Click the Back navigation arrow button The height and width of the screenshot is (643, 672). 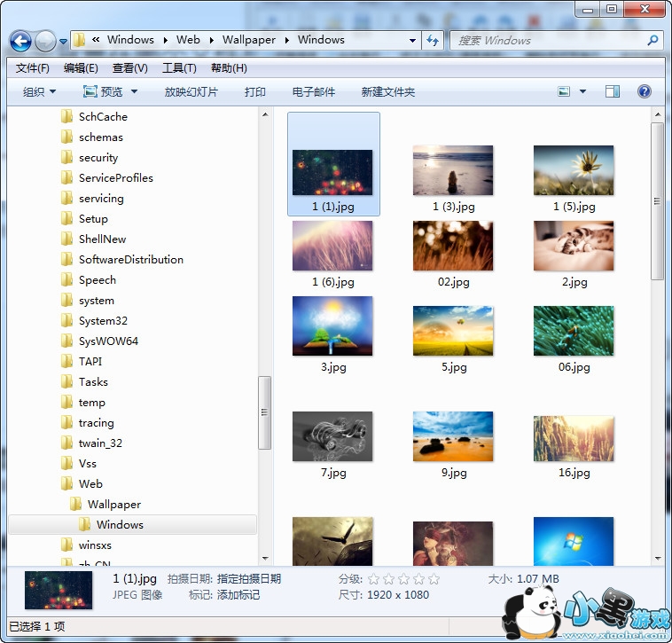(20, 41)
